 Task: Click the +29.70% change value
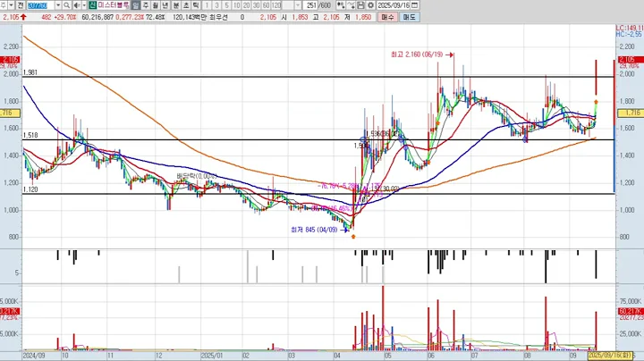(65, 17)
